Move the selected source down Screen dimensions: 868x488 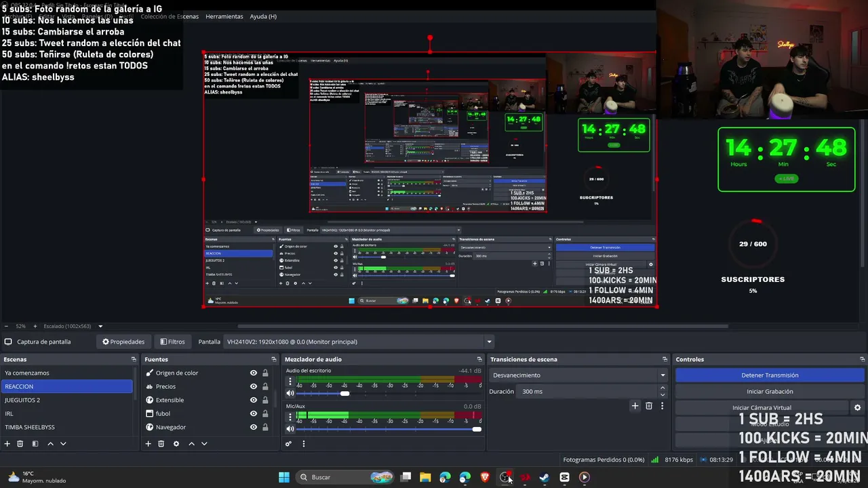(x=204, y=444)
